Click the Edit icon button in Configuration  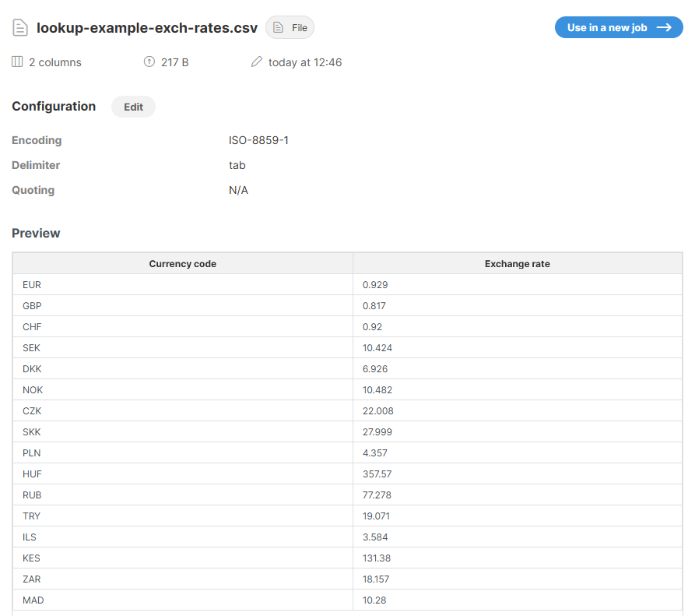[x=132, y=107]
